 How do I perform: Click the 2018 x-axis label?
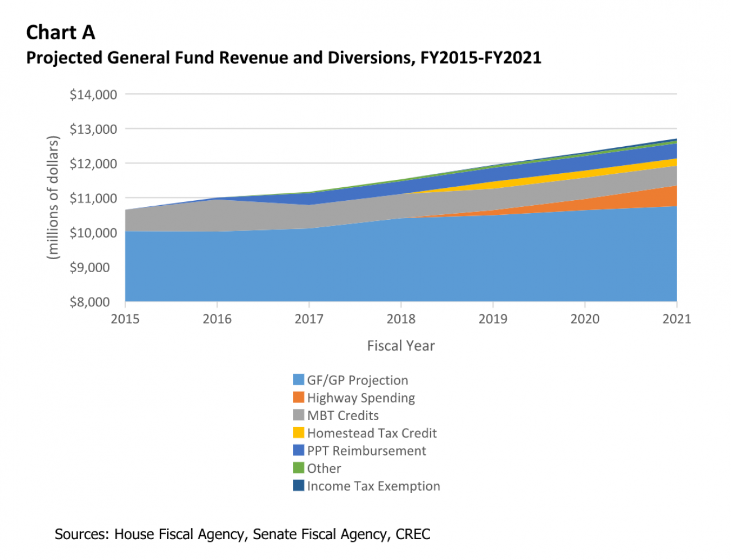(x=401, y=319)
